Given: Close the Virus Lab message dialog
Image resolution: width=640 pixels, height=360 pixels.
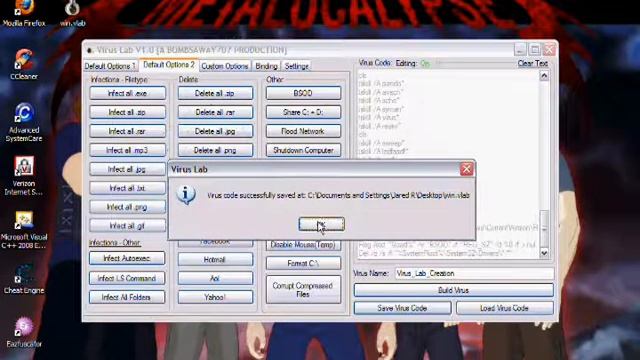Looking at the screenshot, I should [467, 169].
